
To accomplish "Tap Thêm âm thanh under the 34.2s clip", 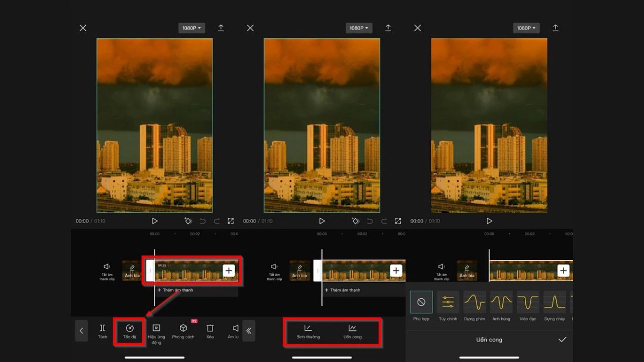I will (175, 290).
